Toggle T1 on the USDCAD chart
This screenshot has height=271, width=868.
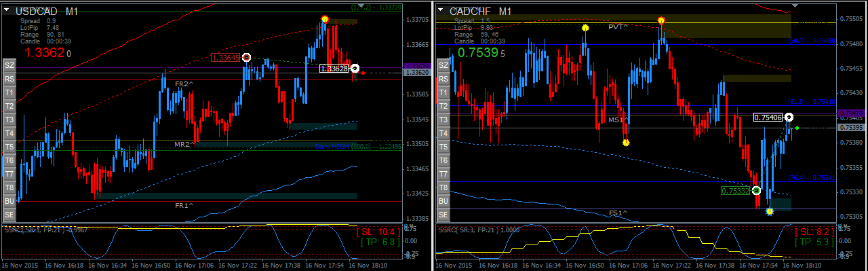9,92
